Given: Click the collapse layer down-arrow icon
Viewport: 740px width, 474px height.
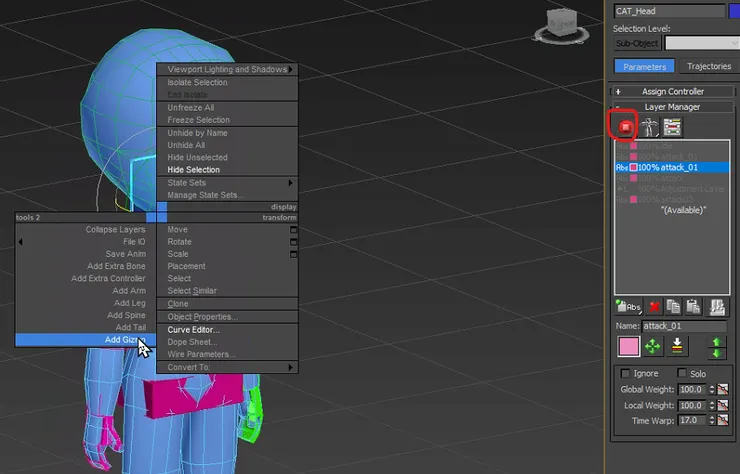Looking at the screenshot, I should tap(679, 347).
